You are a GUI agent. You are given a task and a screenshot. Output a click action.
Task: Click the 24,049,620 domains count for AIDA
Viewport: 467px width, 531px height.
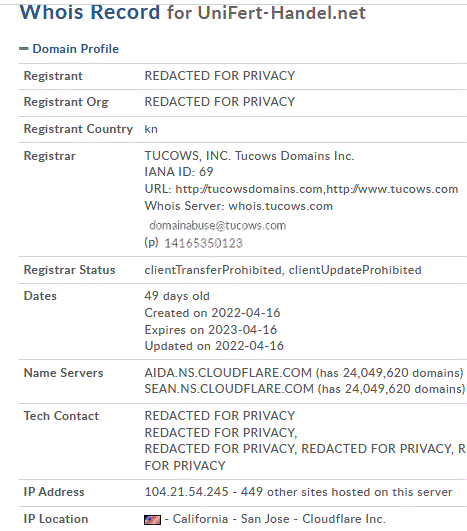(389, 373)
